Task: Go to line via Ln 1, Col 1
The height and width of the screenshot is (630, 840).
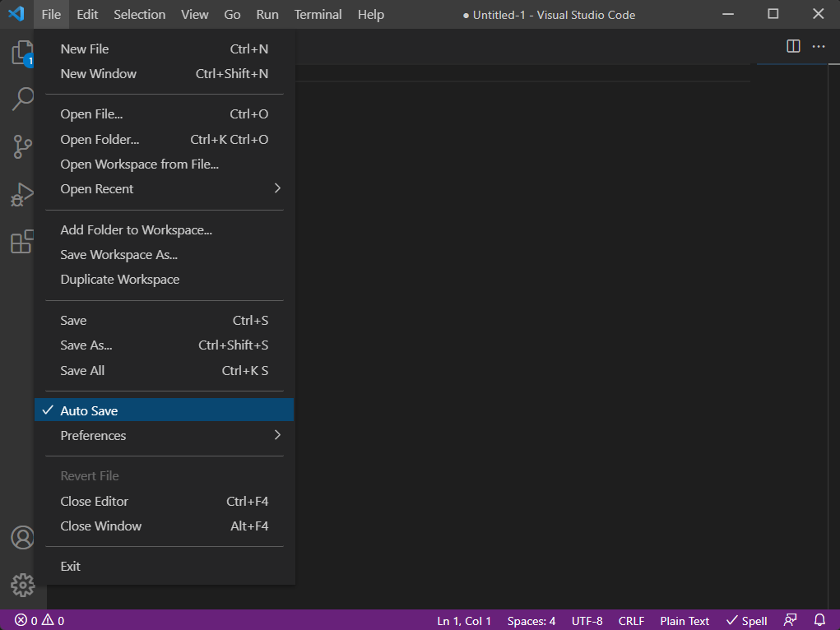Action: [x=464, y=620]
